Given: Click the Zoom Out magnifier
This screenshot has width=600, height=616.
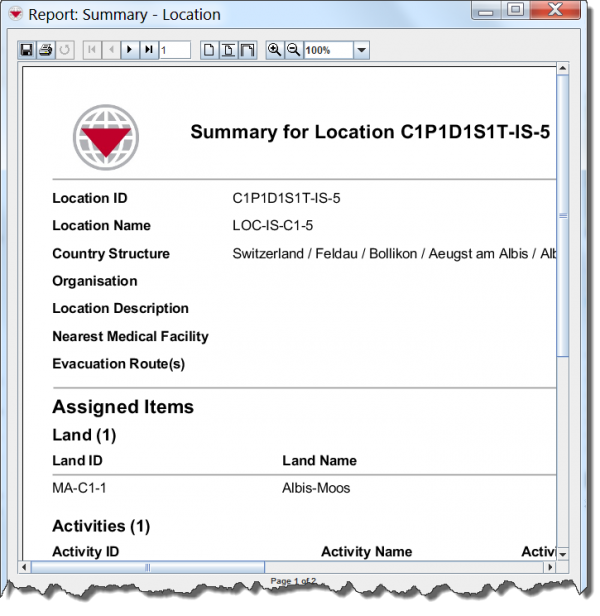Looking at the screenshot, I should 293,50.
